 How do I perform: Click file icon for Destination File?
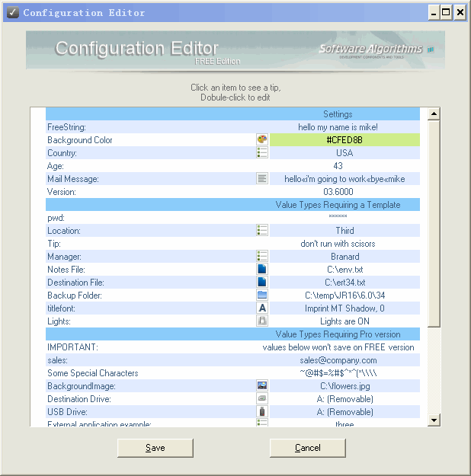pyautogui.click(x=262, y=282)
